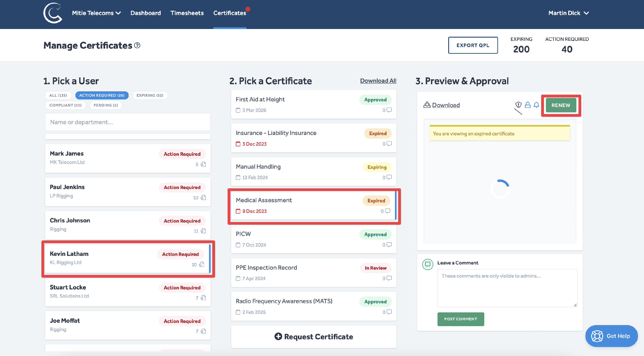The height and width of the screenshot is (356, 644).
Task: Expand the Mitie Telecoms company dropdown
Action: click(96, 13)
